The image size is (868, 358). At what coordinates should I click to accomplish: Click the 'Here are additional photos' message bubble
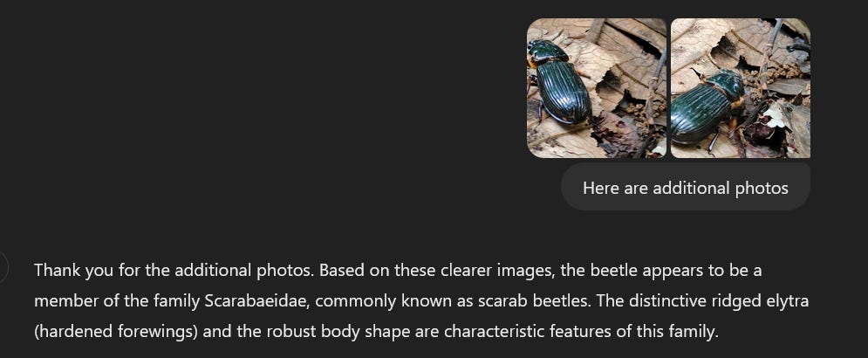coord(686,188)
